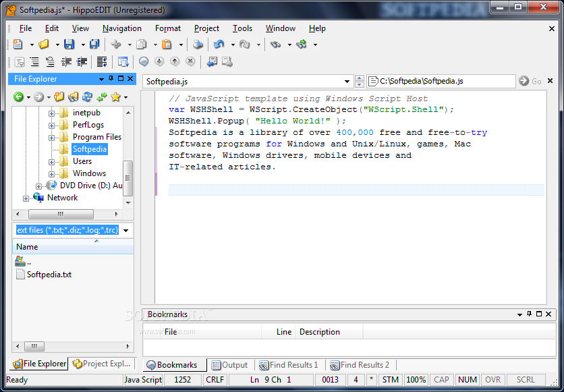The height and width of the screenshot is (392, 564).
Task: Click the C:\Softpedia\Softpedia.js path field
Action: (x=441, y=81)
